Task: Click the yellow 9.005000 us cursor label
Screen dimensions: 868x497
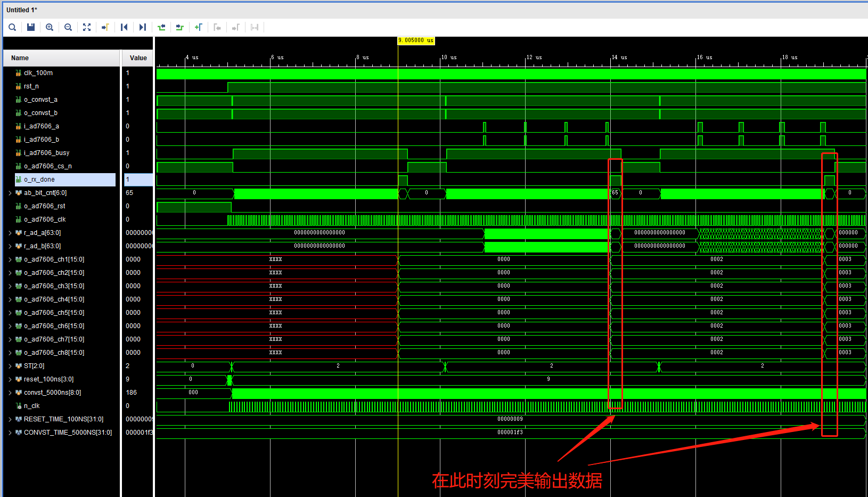Action: [x=416, y=40]
